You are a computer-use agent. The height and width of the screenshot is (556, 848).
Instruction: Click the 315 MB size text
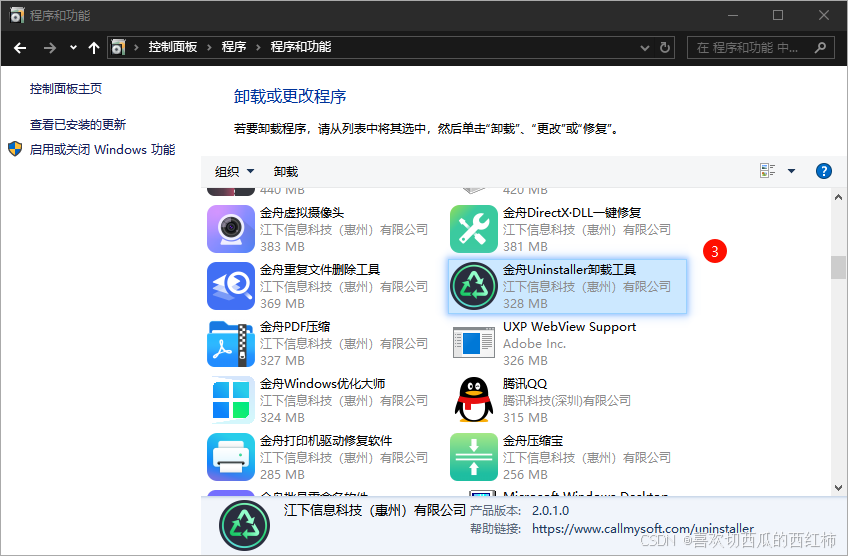(x=525, y=418)
